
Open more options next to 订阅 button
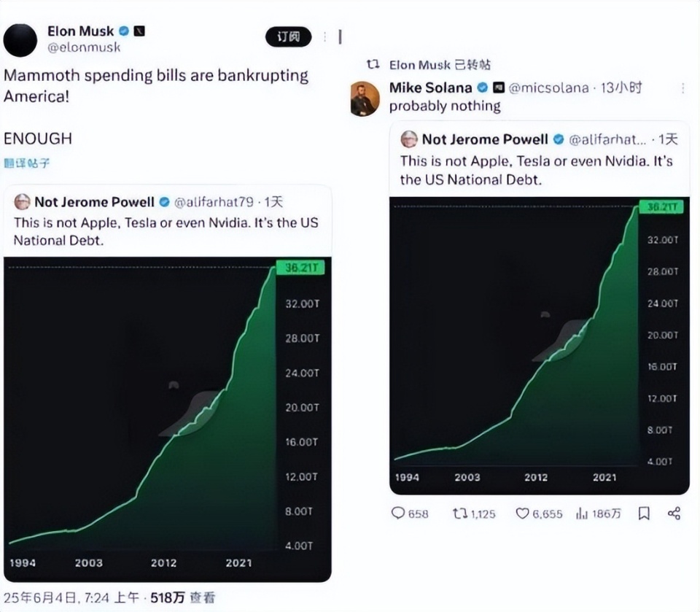324,36
